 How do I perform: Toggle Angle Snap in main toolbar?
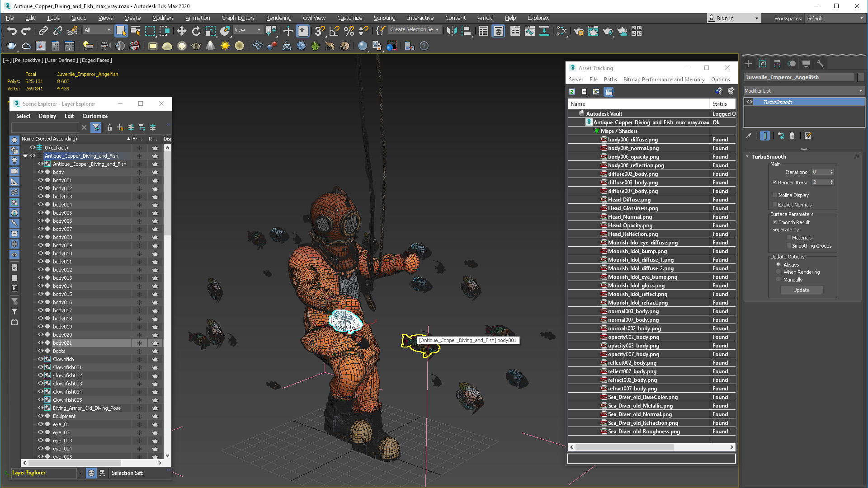click(335, 31)
